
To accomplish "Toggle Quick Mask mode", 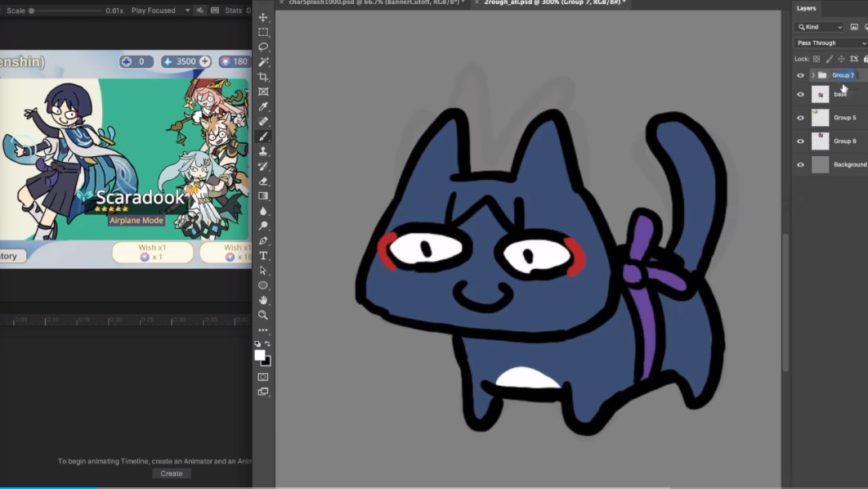I will click(x=263, y=377).
